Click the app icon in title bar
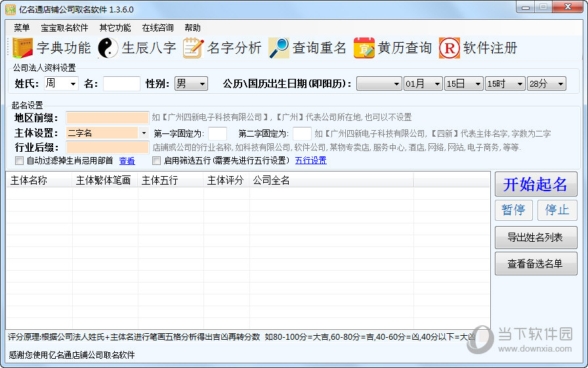Screen dimensions: 588x368 [x=10, y=9]
